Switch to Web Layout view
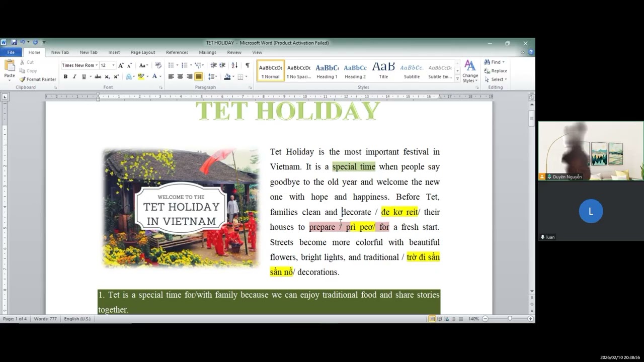 point(446,319)
